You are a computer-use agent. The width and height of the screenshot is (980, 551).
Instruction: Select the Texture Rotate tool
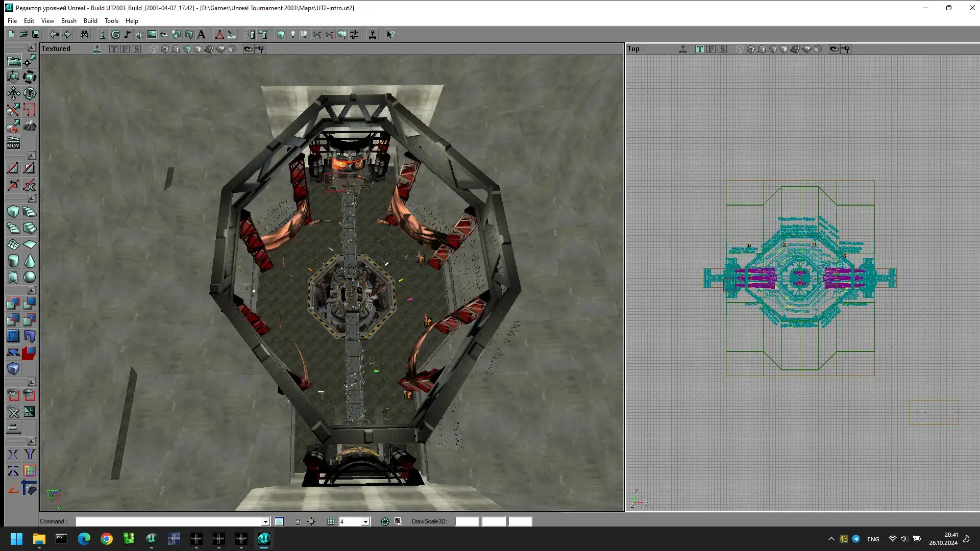[x=30, y=94]
